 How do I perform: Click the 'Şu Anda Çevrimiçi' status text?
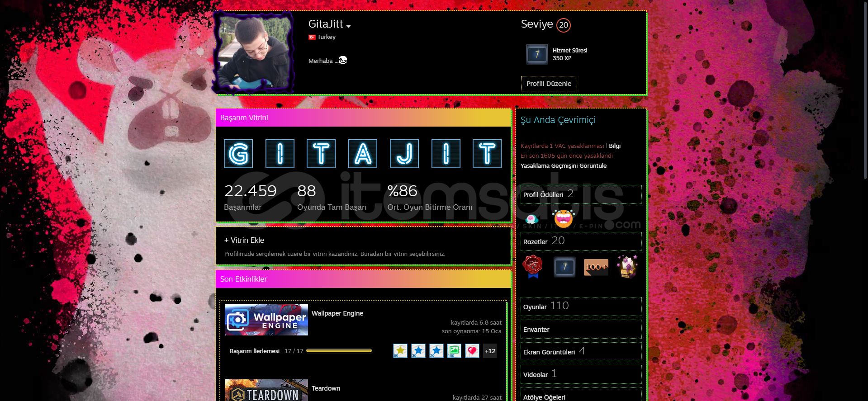click(558, 120)
